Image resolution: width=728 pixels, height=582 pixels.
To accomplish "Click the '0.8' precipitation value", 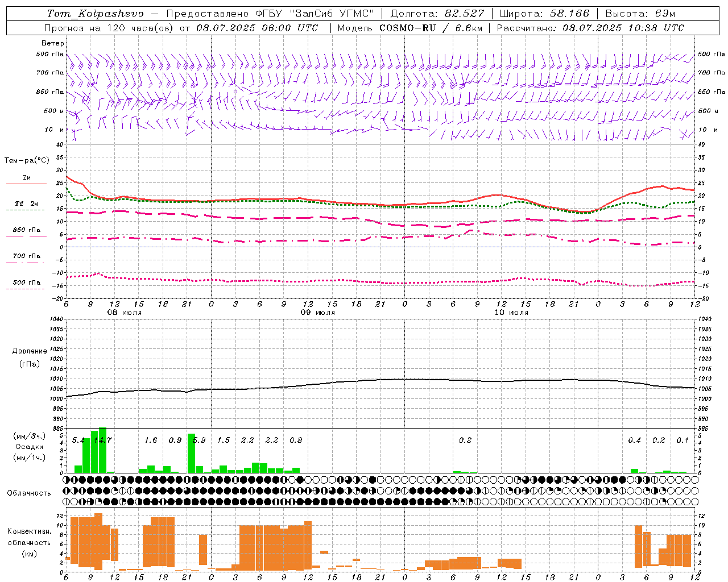I will (296, 440).
